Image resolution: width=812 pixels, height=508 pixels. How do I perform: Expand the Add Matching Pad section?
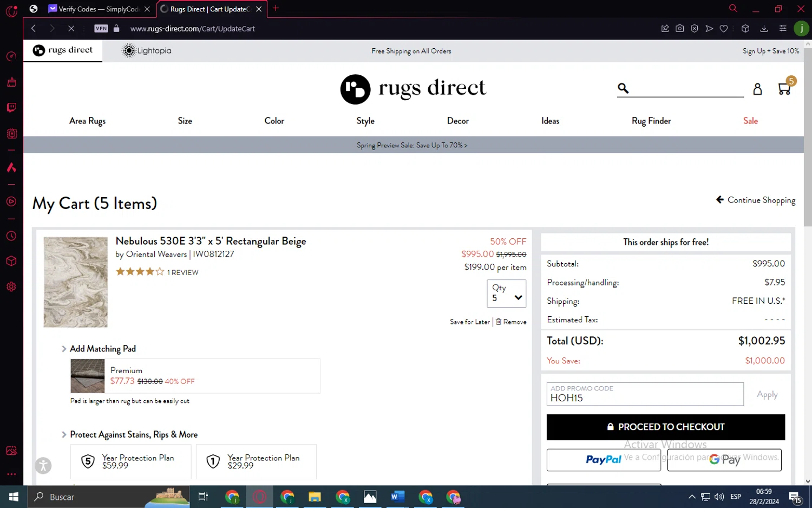(99, 349)
